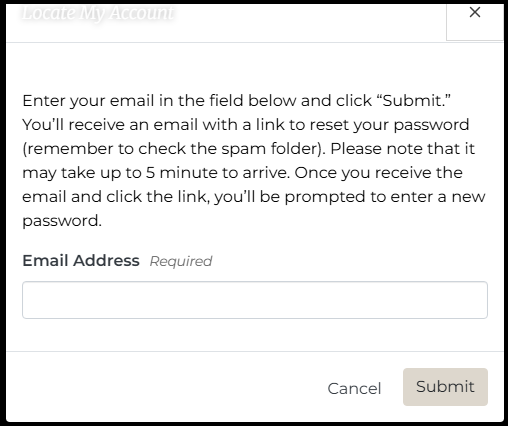Focus the Email Address input field
The image size is (508, 426).
click(x=255, y=300)
